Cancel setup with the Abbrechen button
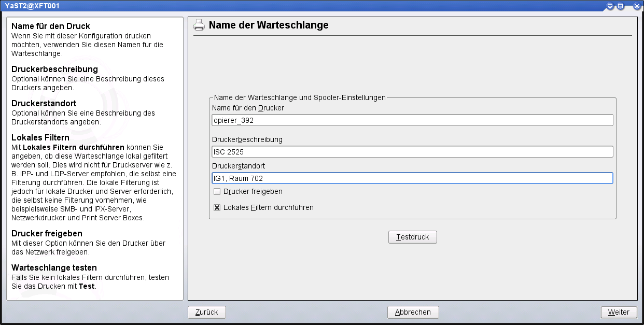Screen dimensions: 644x325 coord(413,312)
